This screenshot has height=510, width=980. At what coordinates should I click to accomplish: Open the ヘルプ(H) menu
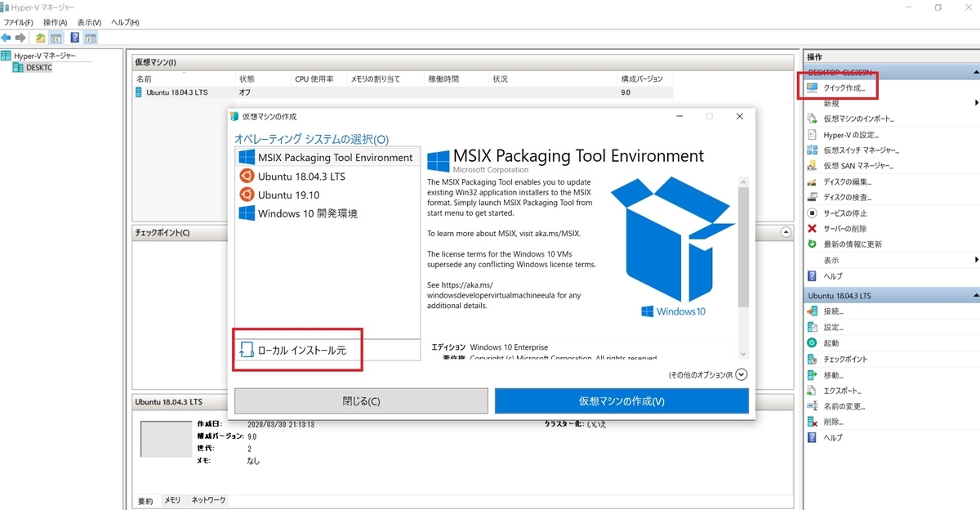coord(125,22)
